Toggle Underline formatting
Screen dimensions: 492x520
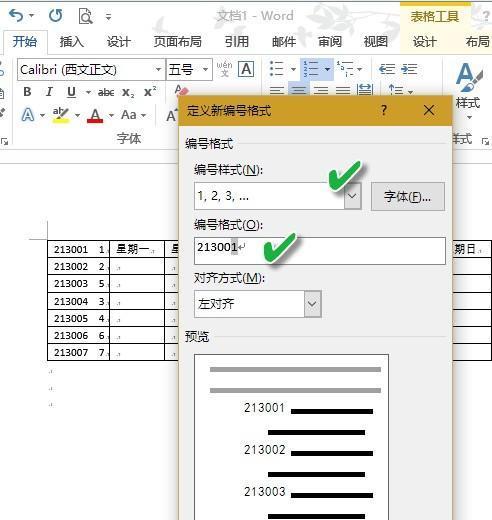coord(71,92)
